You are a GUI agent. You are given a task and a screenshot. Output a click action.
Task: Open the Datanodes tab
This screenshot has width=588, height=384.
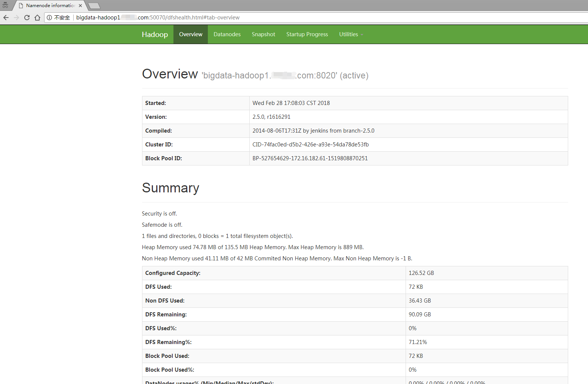[x=227, y=34]
